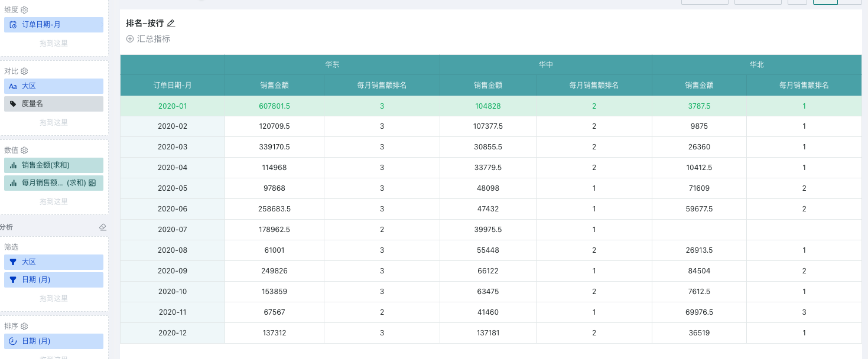
Task: Click 订单日期-月 column header
Action: click(x=172, y=85)
